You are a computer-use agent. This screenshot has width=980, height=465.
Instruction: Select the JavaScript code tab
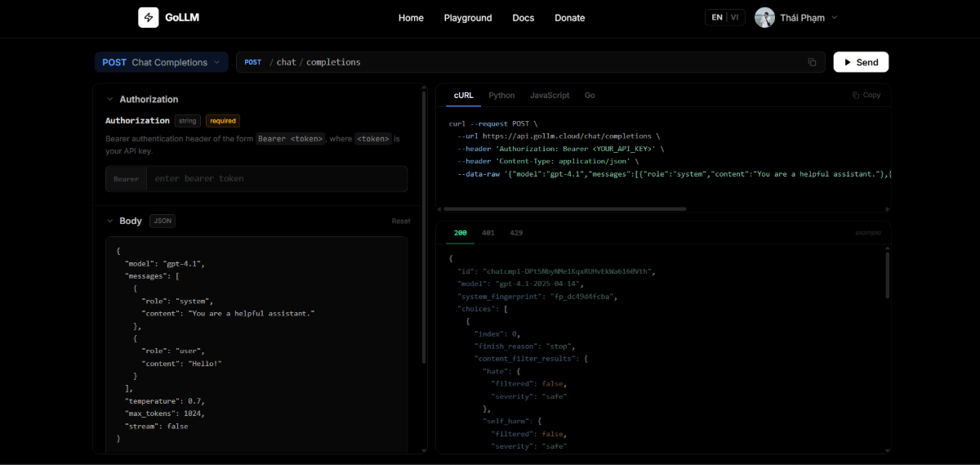(550, 95)
